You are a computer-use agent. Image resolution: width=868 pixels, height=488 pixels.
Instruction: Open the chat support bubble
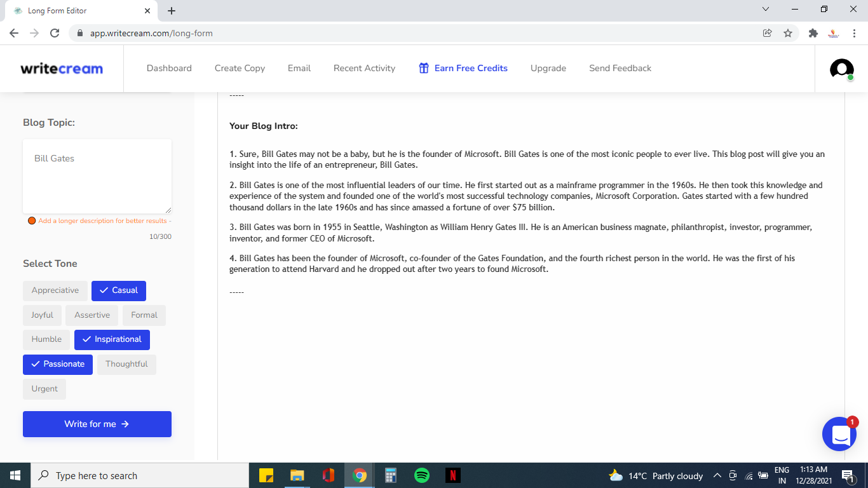point(839,435)
